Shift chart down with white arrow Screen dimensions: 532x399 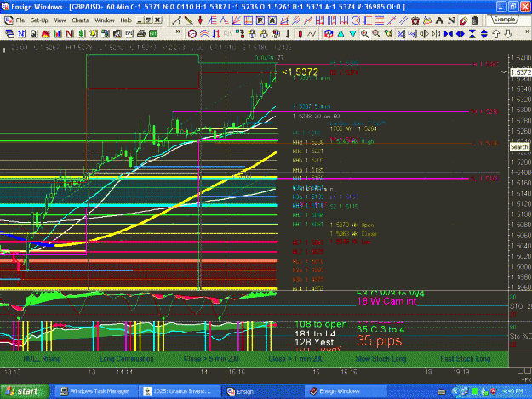508,34
